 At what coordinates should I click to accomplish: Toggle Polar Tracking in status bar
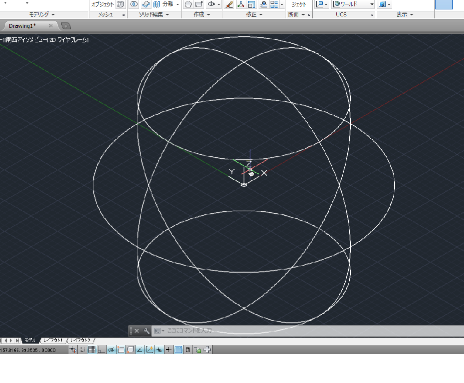[111, 350]
